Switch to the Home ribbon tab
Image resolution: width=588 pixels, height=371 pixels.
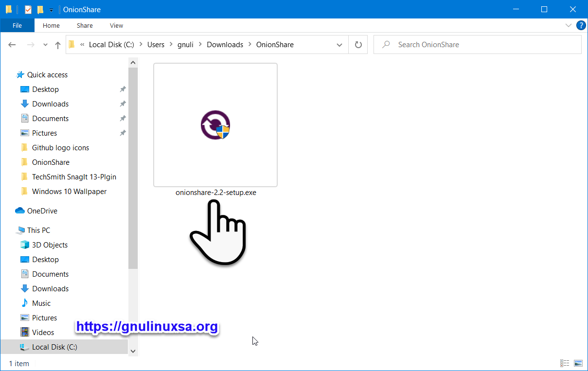click(x=51, y=25)
